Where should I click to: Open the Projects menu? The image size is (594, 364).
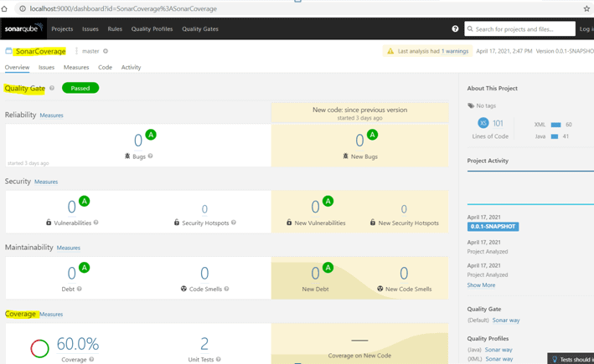pyautogui.click(x=62, y=28)
